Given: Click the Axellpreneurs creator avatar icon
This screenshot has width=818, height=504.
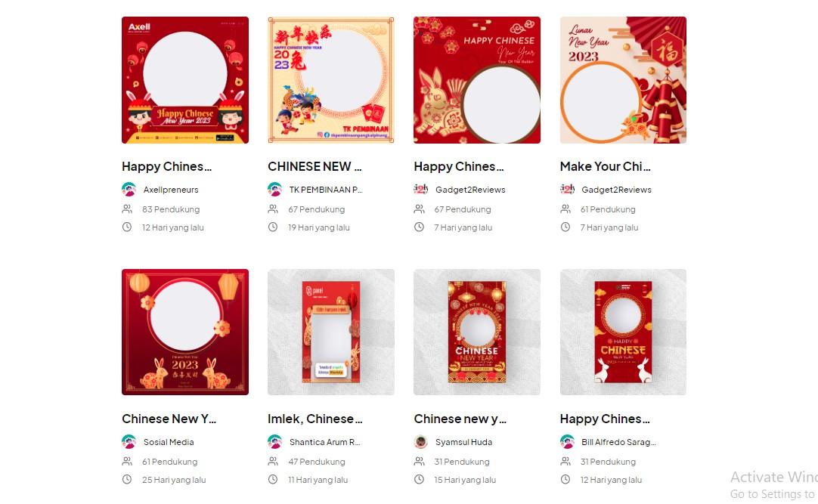Looking at the screenshot, I should (x=129, y=189).
